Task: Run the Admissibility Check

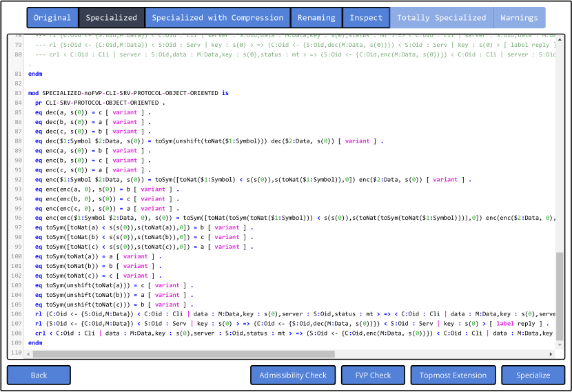Action: (293, 375)
